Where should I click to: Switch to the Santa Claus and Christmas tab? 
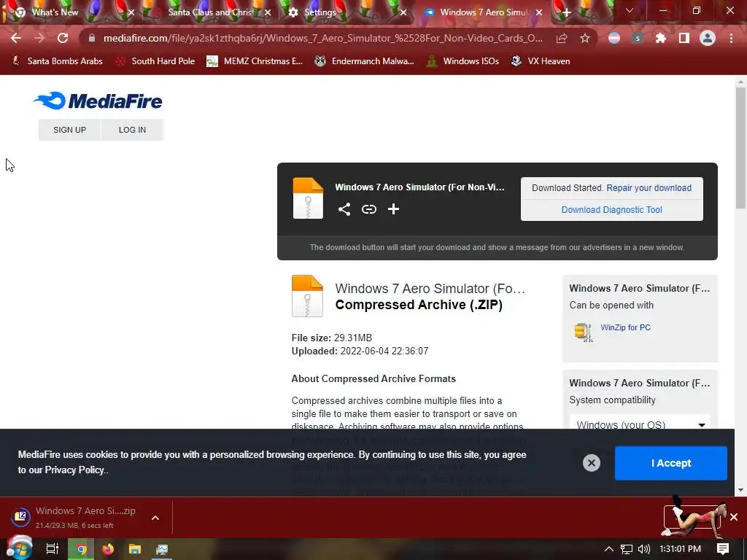coord(212,12)
